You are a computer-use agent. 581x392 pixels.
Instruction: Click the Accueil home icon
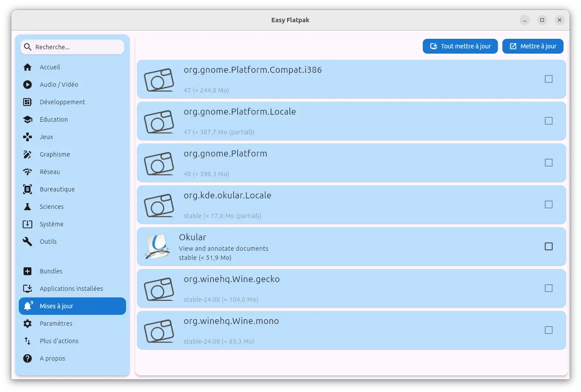pos(27,67)
